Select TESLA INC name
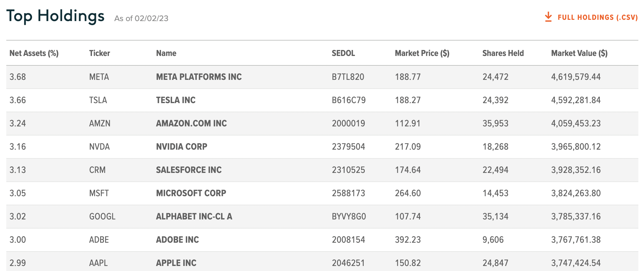Screen dimensions: 644x271 [176, 100]
